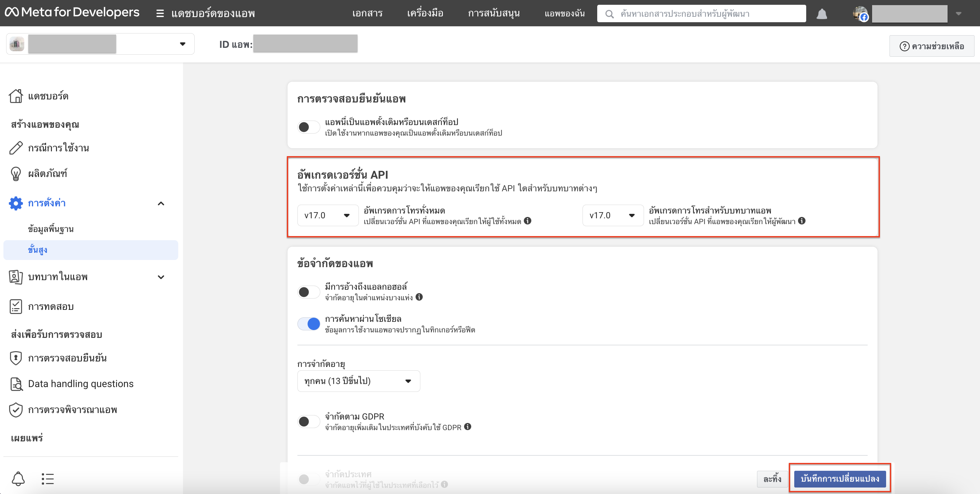Click the search magnifier icon

tap(610, 14)
